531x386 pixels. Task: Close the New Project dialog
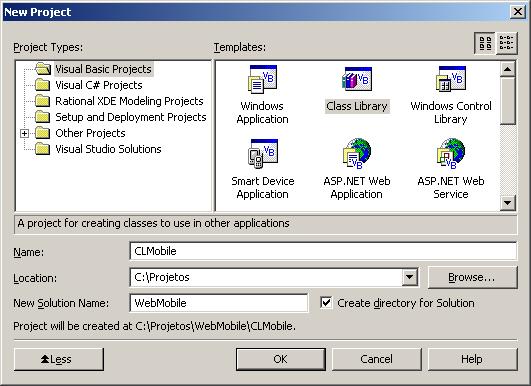[x=517, y=12]
